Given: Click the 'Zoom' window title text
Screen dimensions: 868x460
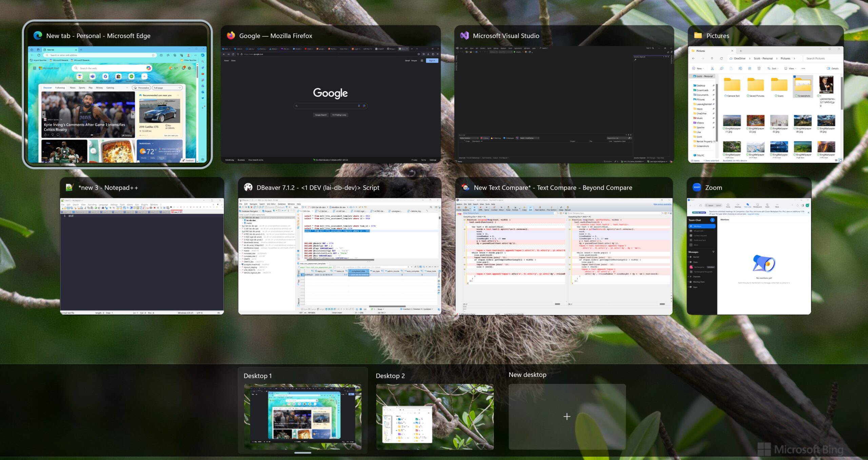Looking at the screenshot, I should [714, 188].
